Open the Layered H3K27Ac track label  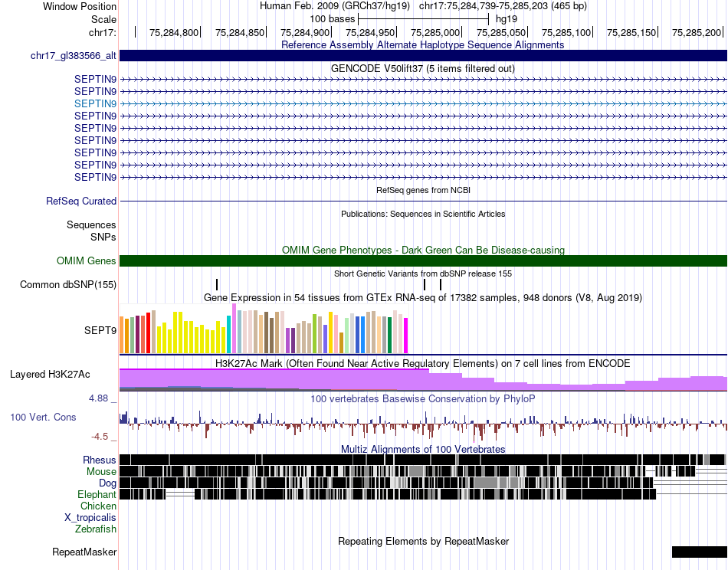[x=50, y=374]
